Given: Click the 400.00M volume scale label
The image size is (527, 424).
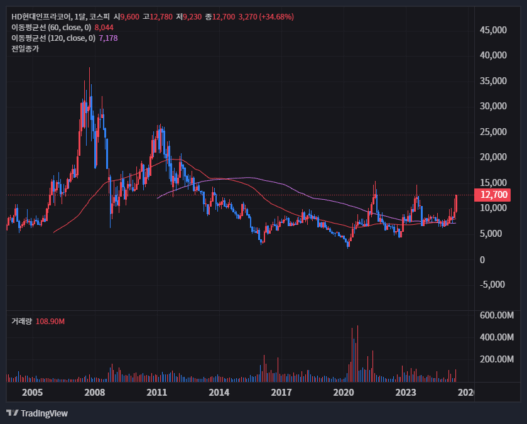Looking at the screenshot, I should tap(497, 337).
